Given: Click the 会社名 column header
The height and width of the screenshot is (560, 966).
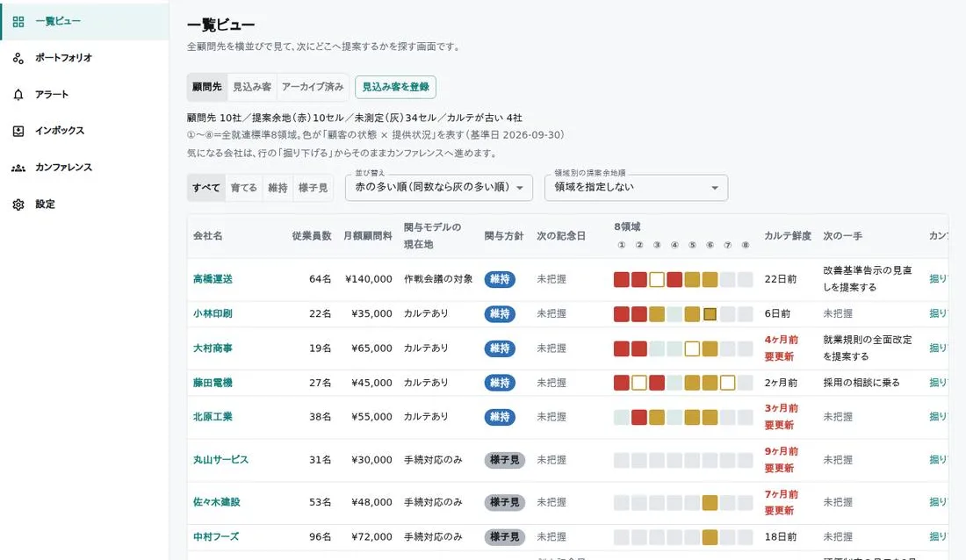Looking at the screenshot, I should tap(207, 236).
